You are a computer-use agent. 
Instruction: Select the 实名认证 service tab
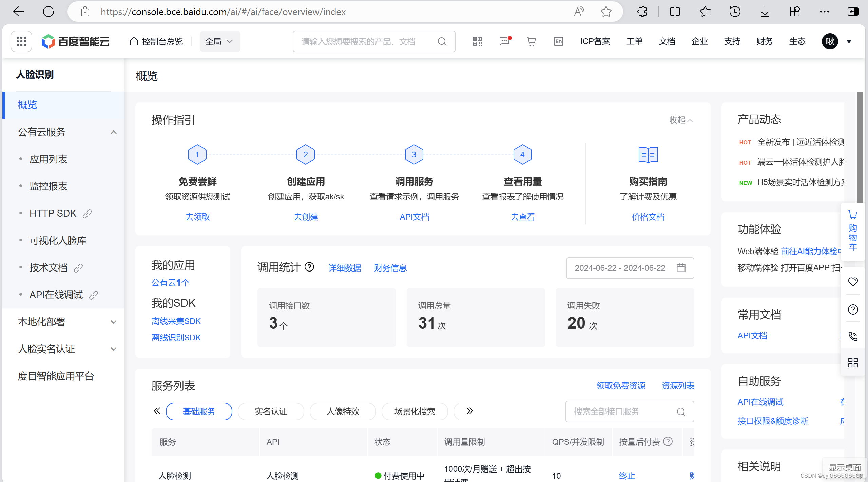(271, 411)
